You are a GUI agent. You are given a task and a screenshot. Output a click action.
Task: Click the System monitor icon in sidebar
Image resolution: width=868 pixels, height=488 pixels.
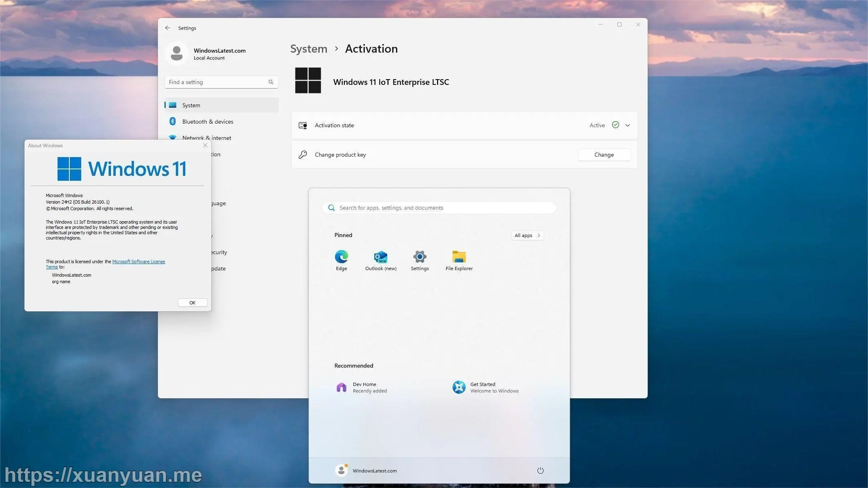[173, 105]
